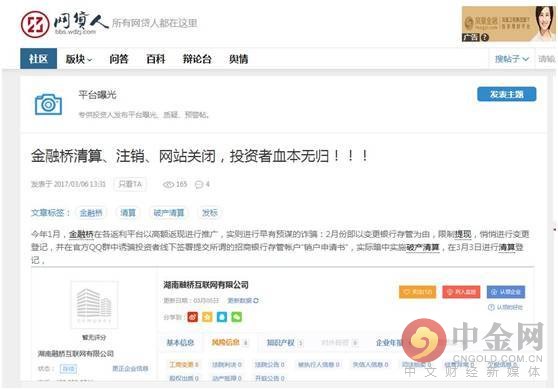Select the 工商变更 filter
Image resolution: width=558 pixels, height=390 pixels.
(x=184, y=365)
